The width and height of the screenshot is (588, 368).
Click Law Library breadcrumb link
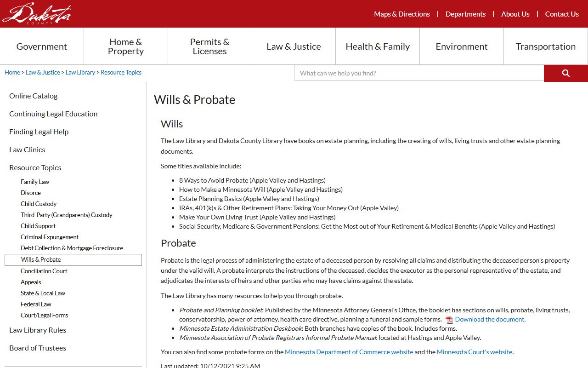[80, 72]
